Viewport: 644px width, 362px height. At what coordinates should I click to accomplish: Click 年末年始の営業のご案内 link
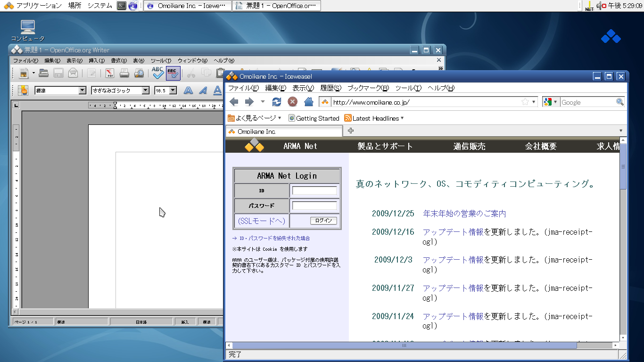(x=464, y=214)
